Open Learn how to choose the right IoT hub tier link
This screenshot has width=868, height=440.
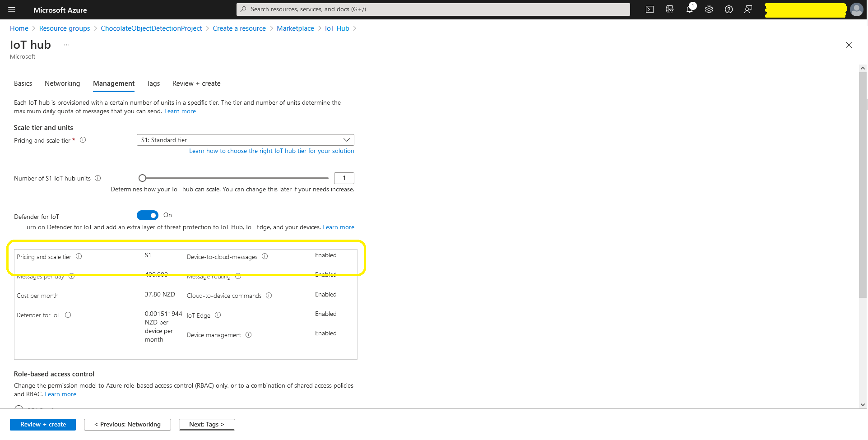coord(271,151)
